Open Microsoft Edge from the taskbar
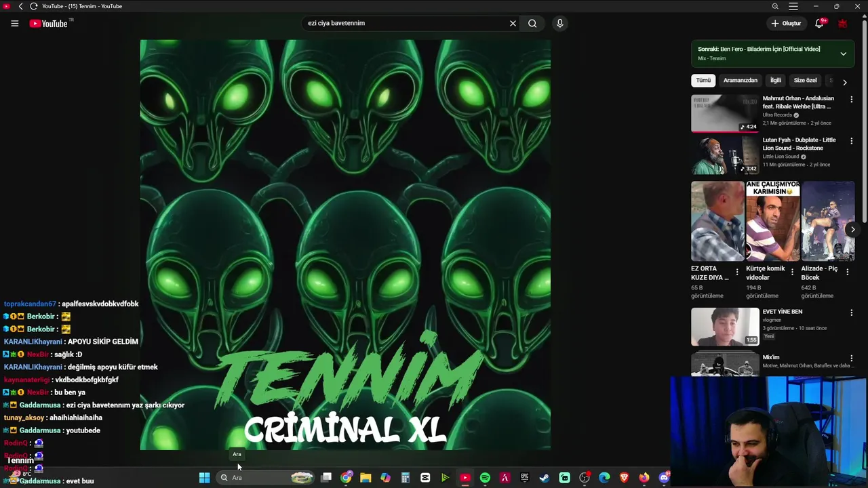This screenshot has height=488, width=868. point(604,478)
